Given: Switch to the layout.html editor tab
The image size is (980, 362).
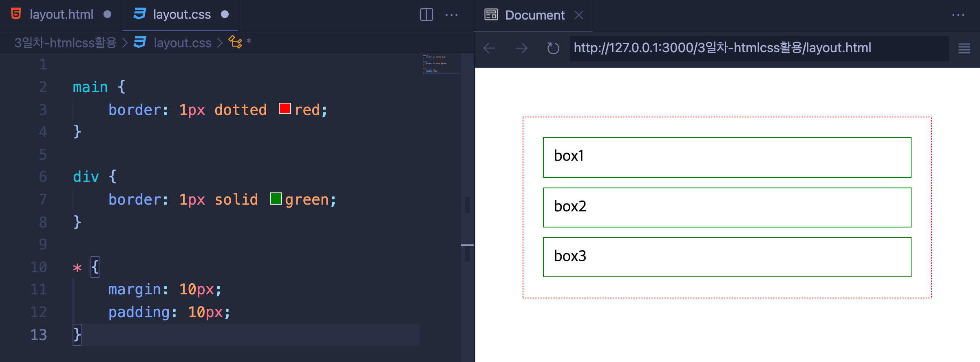Looking at the screenshot, I should click(61, 15).
